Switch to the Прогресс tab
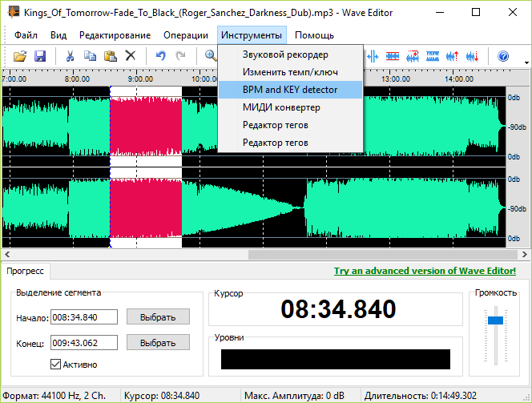The height and width of the screenshot is (403, 532). [25, 271]
